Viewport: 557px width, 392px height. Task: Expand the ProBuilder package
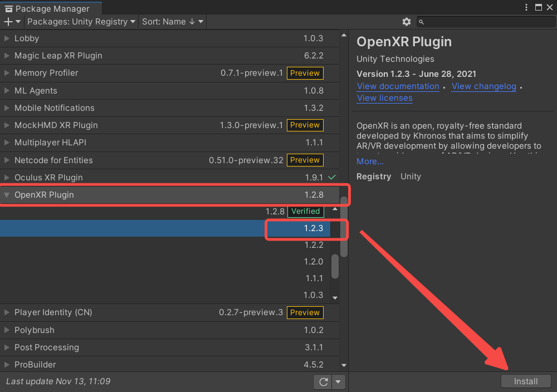[7, 365]
